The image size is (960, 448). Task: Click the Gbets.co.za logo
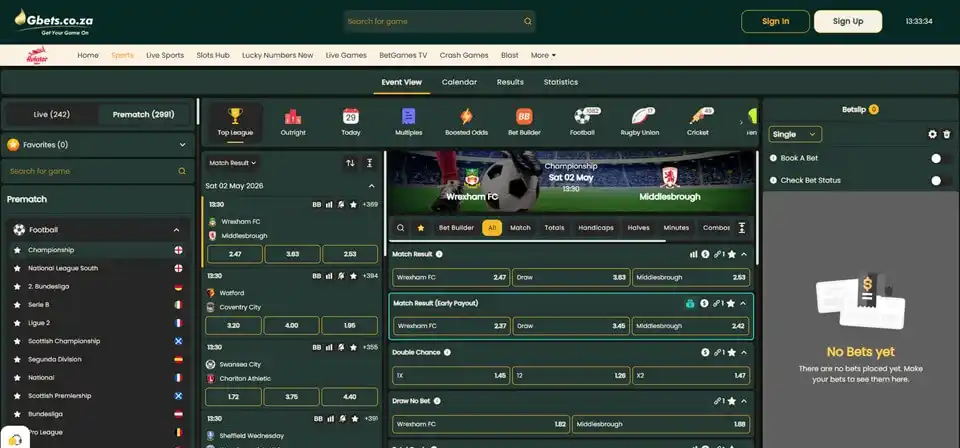coord(54,22)
